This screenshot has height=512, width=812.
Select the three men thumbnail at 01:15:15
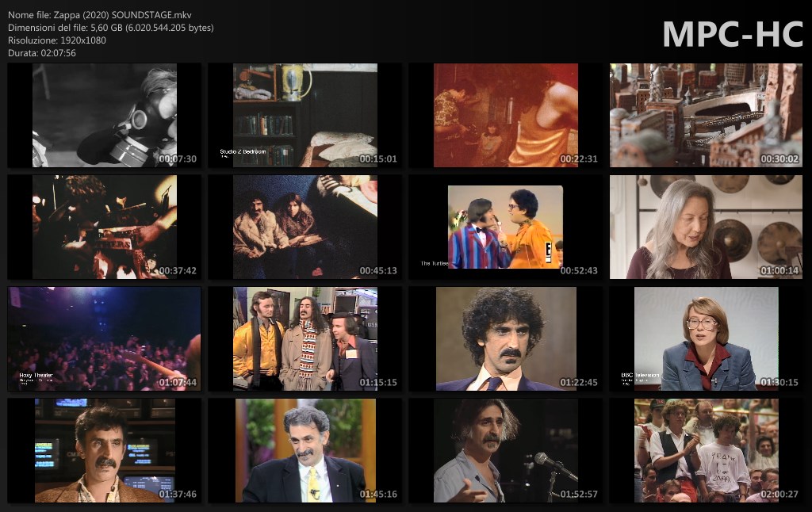tap(305, 339)
